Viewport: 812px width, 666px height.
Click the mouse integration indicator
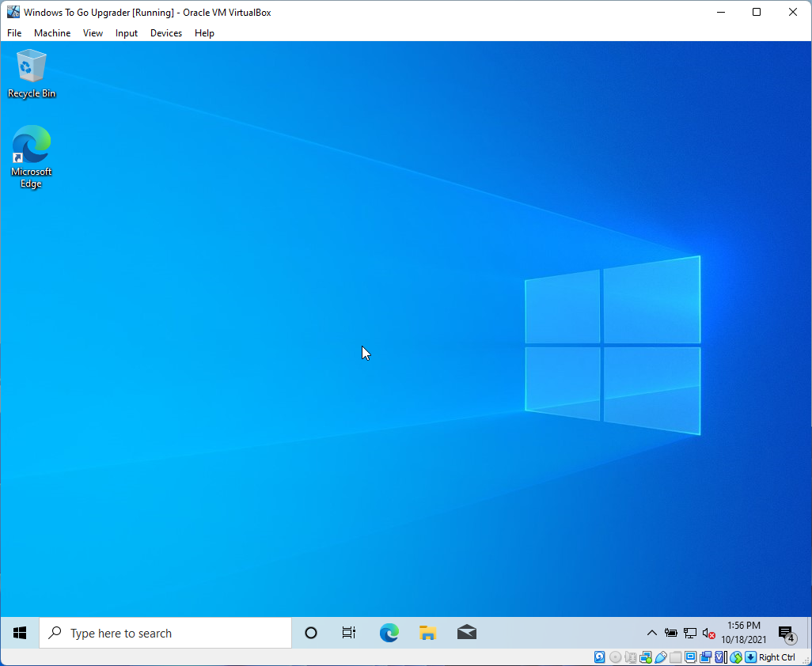[x=736, y=657]
